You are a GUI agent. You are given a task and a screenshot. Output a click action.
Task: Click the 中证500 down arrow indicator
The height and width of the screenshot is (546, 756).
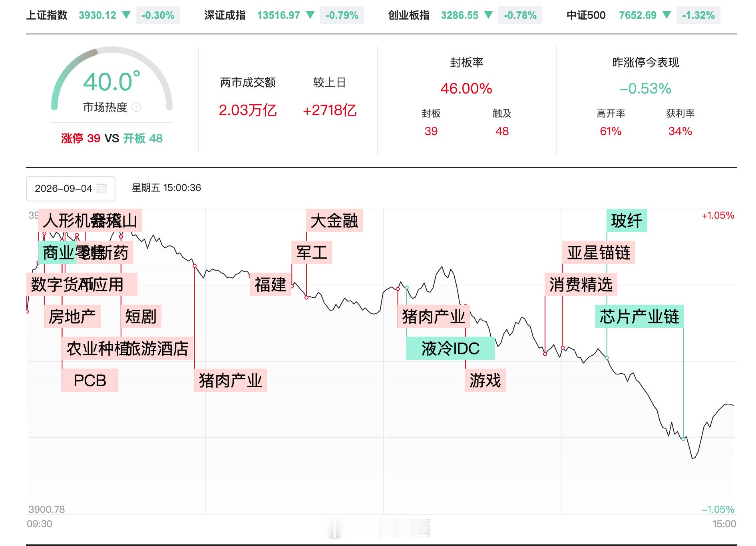click(666, 15)
